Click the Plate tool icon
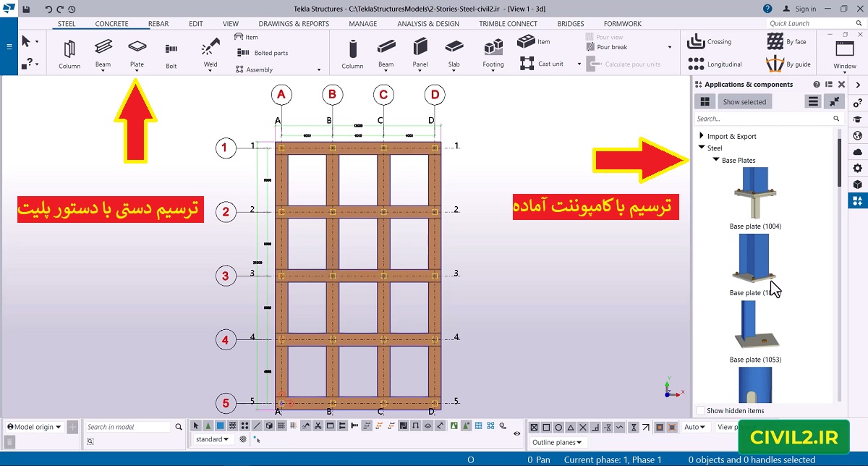The width and height of the screenshot is (868, 466). [137, 47]
